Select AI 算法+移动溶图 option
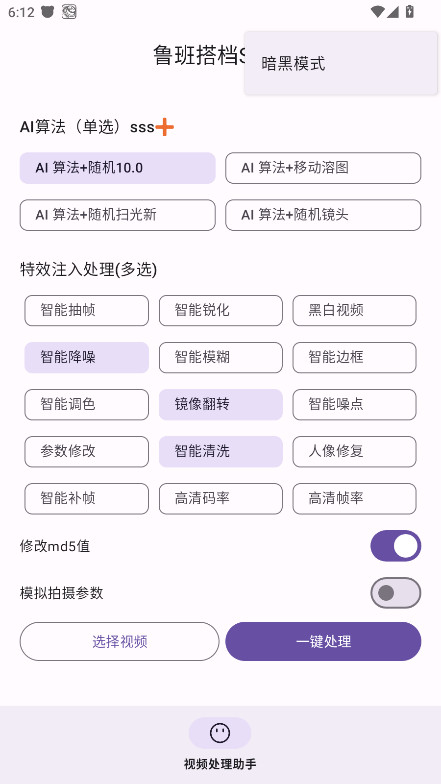 point(323,168)
